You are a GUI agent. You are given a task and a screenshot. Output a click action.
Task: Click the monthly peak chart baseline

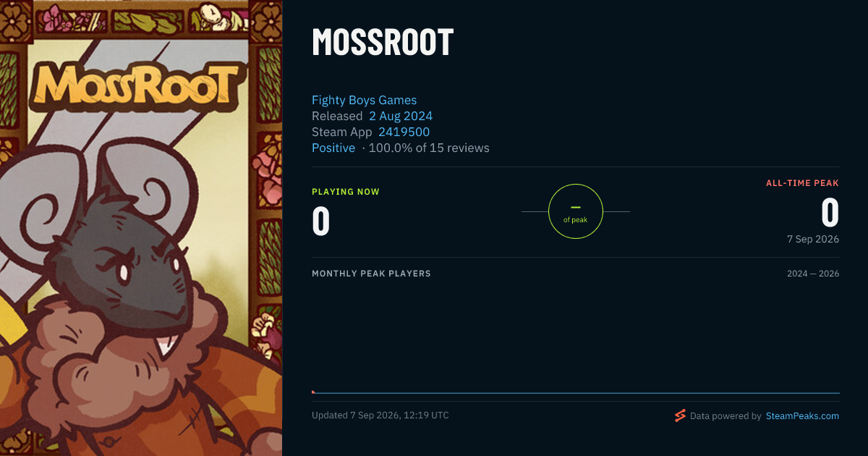click(x=576, y=393)
